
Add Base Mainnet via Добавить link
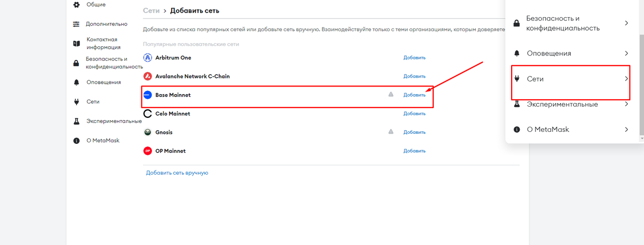coord(415,95)
